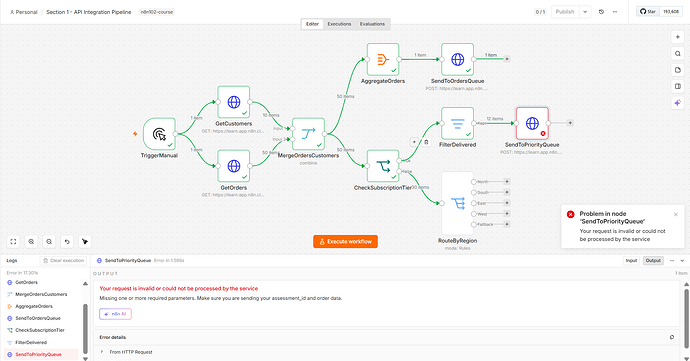Click the add-node plus in right sidebar

click(678, 37)
